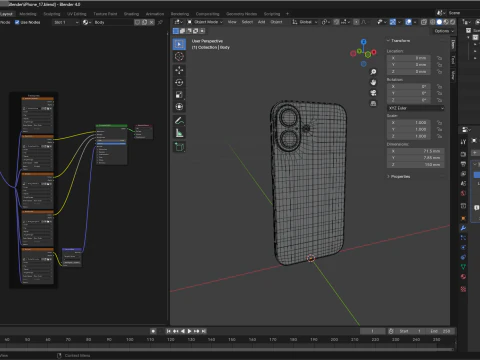This screenshot has width=480, height=360.
Task: Open the Material properties tab icon
Action: coord(463,276)
